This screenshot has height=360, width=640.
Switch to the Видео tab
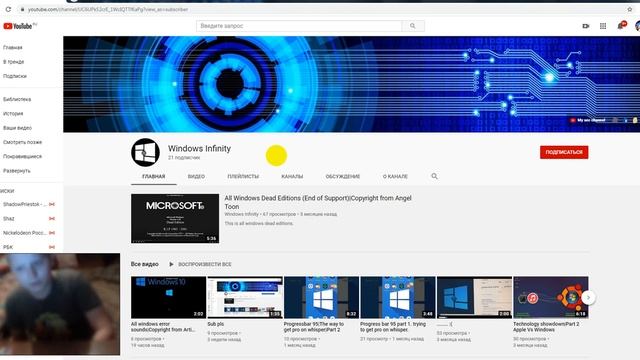tap(196, 176)
